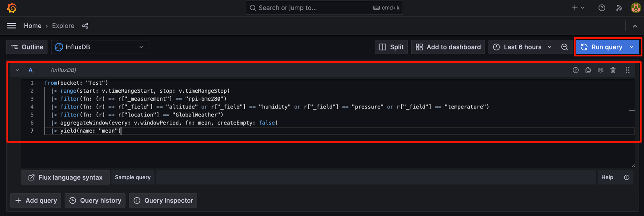Open the news RSS feed icon
644x216 pixels.
(x=619, y=8)
